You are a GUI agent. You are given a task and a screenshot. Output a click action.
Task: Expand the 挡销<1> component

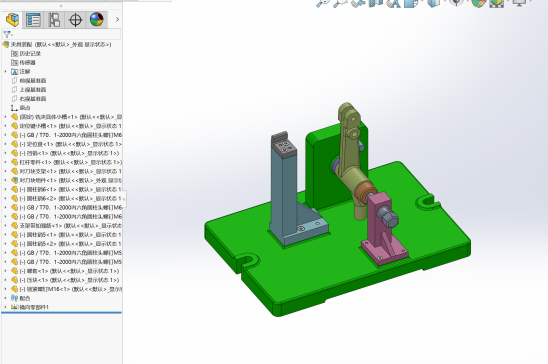[x=5, y=153]
